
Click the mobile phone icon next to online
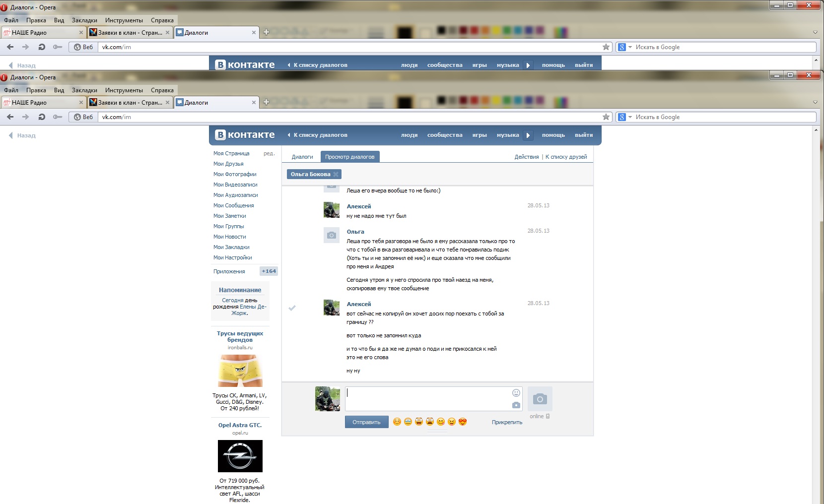click(x=548, y=416)
